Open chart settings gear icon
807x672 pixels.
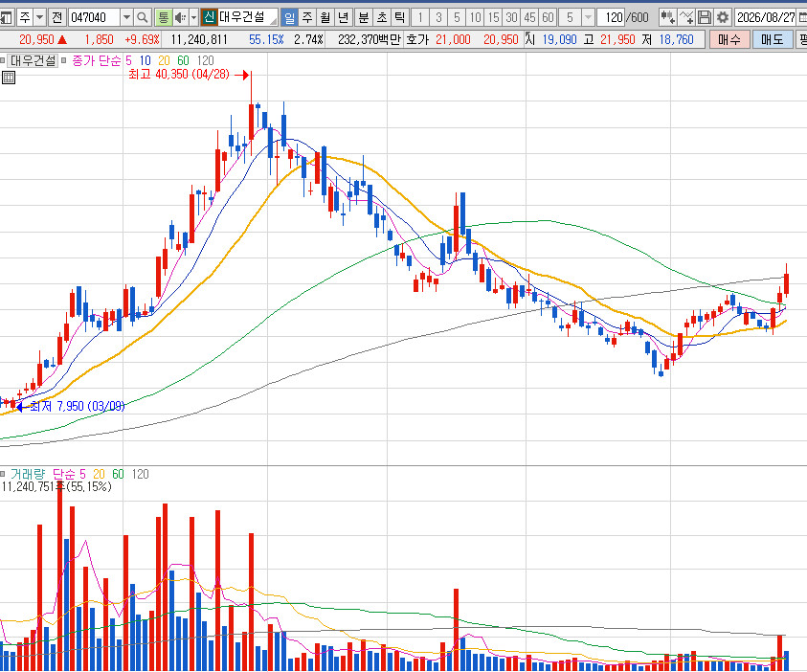pyautogui.click(x=723, y=17)
